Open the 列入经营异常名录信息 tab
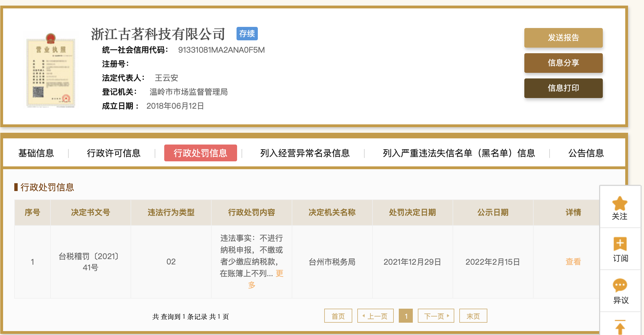The width and height of the screenshot is (644, 335). (x=305, y=153)
